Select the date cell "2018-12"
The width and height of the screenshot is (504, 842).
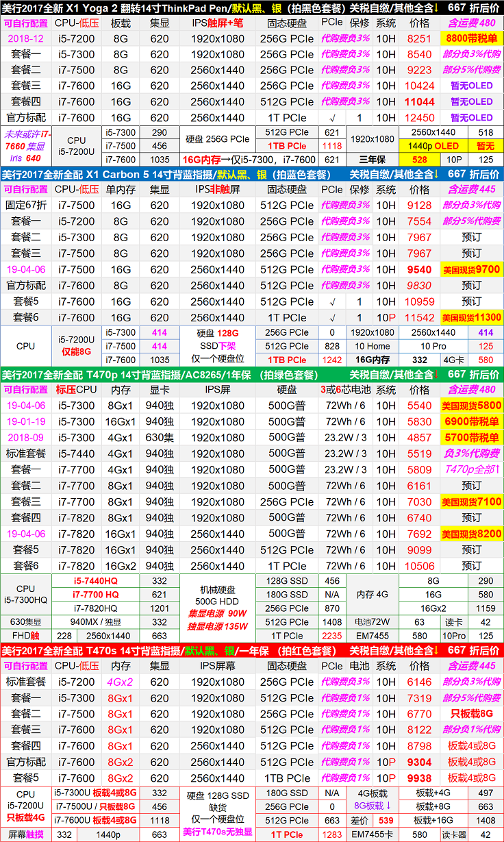25,38
